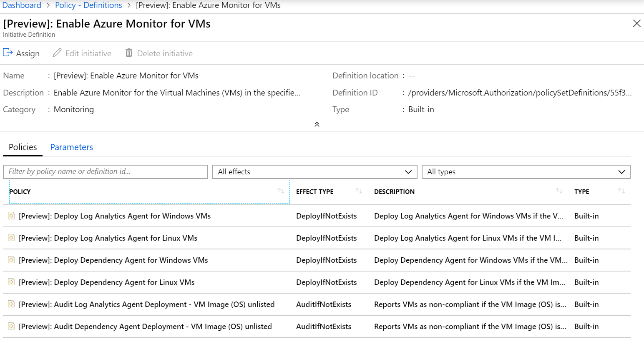Viewport: 644px width, 347px height.
Task: Select the Policies tab
Action: click(23, 147)
